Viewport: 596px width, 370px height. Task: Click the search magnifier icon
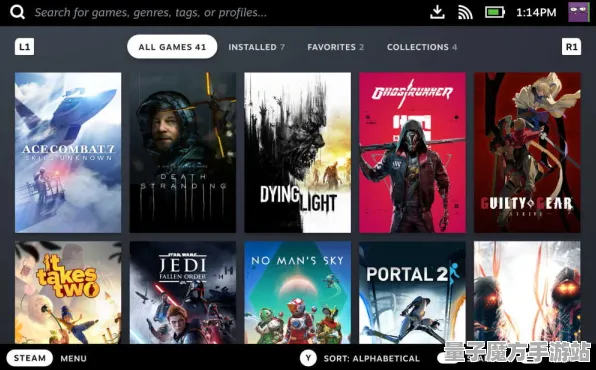(x=17, y=13)
